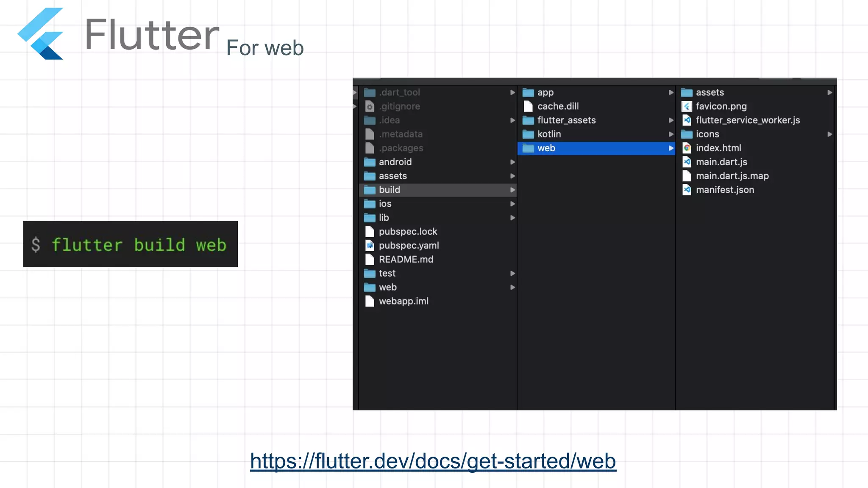Viewport: 868px width, 488px height.
Task: Click the favicon.png file icon
Action: 687,106
